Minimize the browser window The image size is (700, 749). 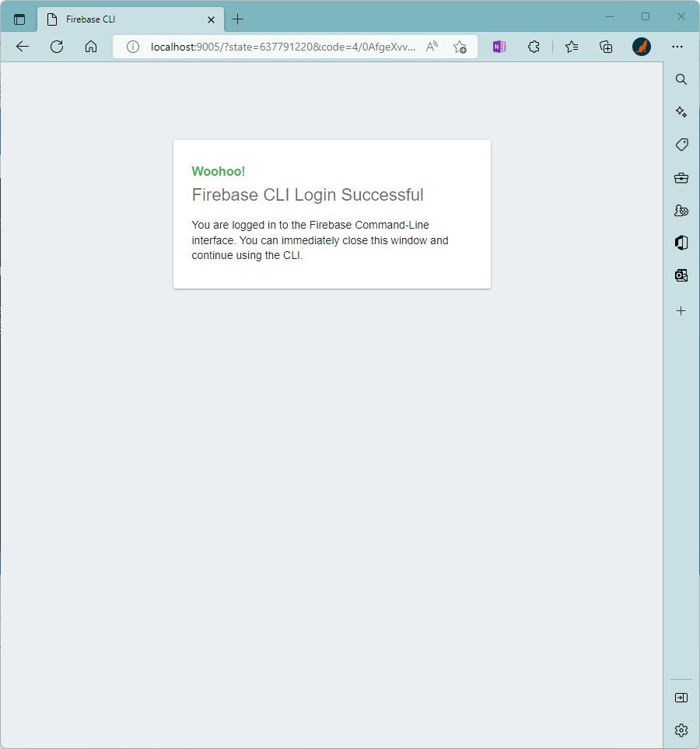click(610, 16)
